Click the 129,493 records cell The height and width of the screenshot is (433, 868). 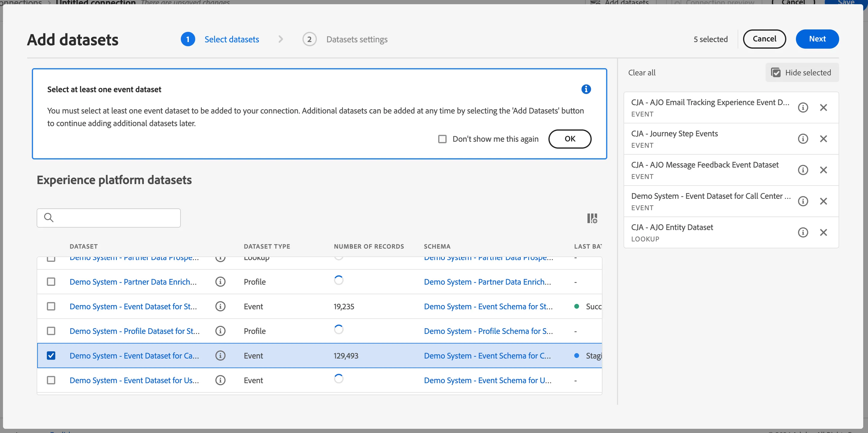point(346,355)
